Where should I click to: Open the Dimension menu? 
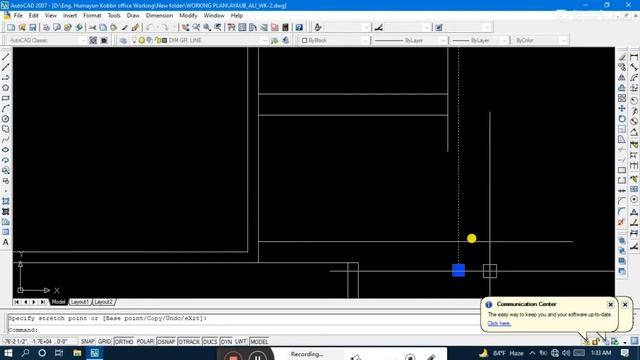pos(160,16)
